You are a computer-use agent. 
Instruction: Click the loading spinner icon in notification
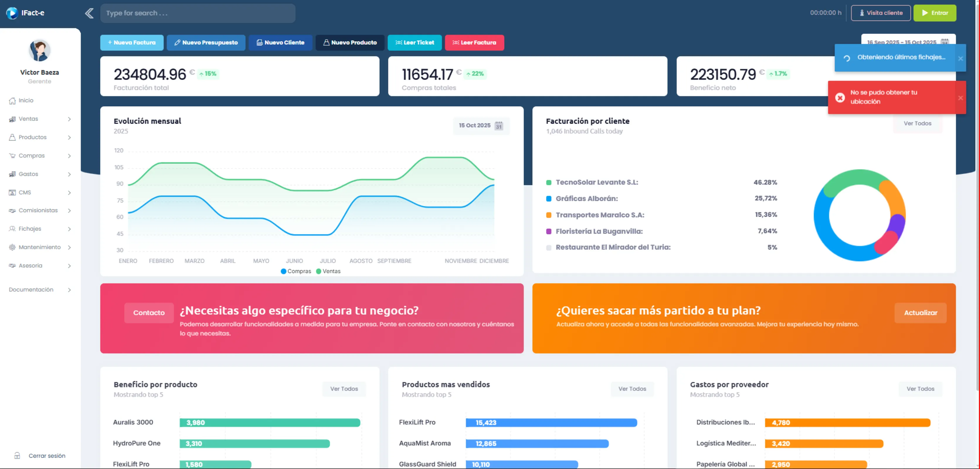tap(847, 59)
